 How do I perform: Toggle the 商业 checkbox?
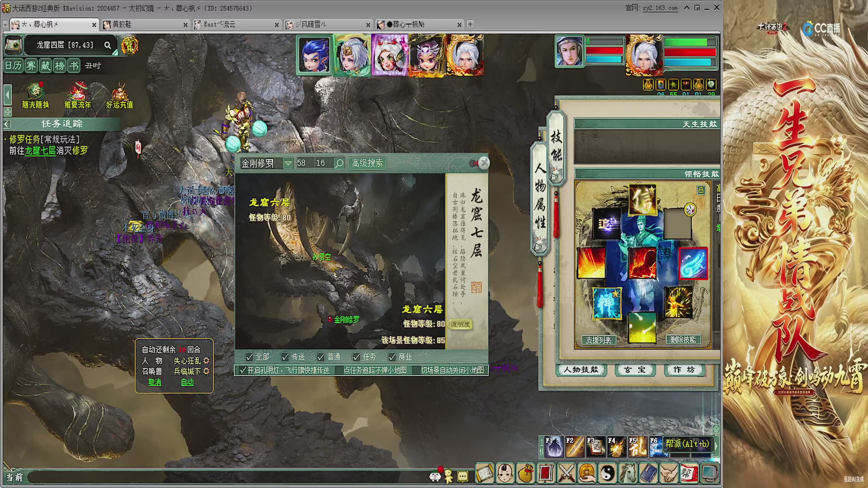click(392, 357)
